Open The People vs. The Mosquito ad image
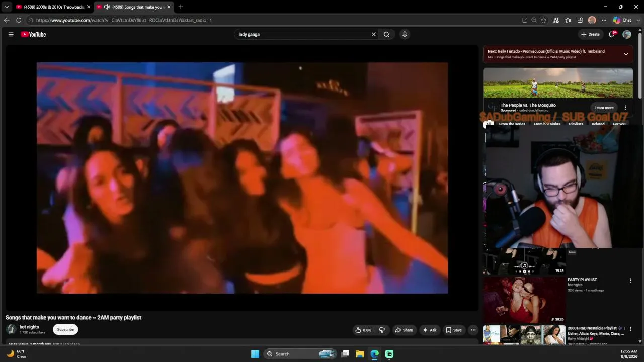644x362 pixels. 558,83
